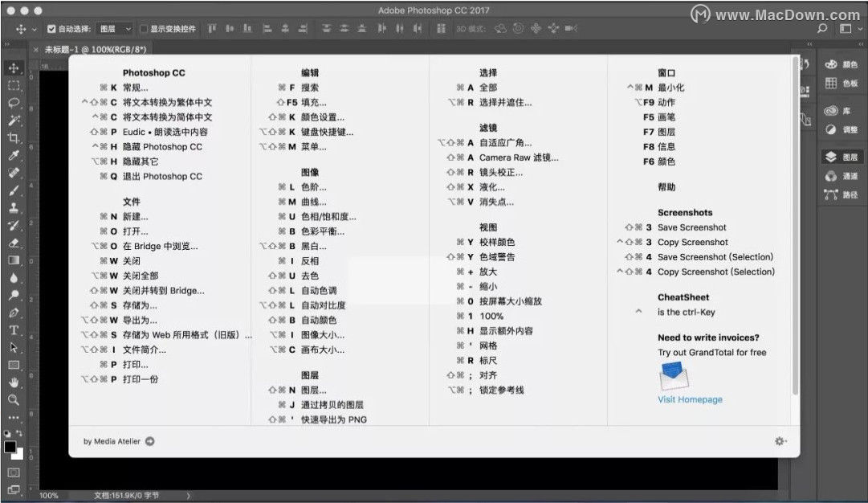Open the 图层 auto-select dropdown
Screen dimensions: 868x503
tap(115, 29)
